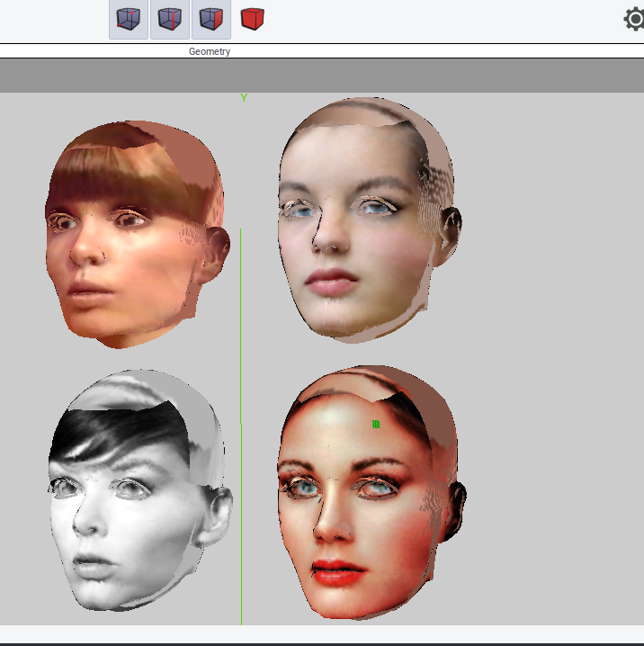The width and height of the screenshot is (644, 646).
Task: Select the black-and-white head model
Action: [x=139, y=489]
